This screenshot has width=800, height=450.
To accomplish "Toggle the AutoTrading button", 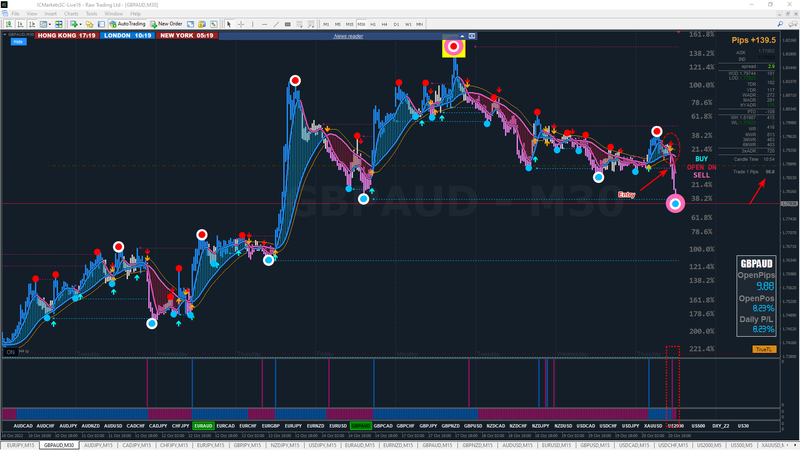I will (128, 24).
